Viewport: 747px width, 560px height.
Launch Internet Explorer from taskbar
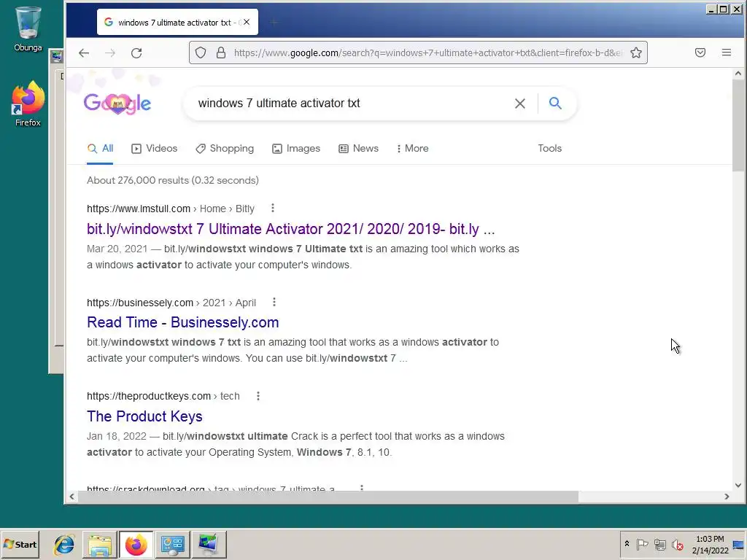(64, 544)
